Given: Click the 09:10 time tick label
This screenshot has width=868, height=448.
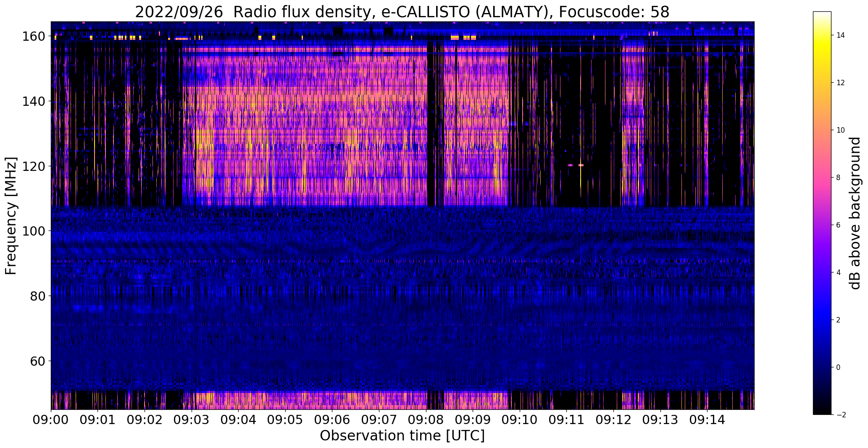Looking at the screenshot, I should [x=520, y=419].
